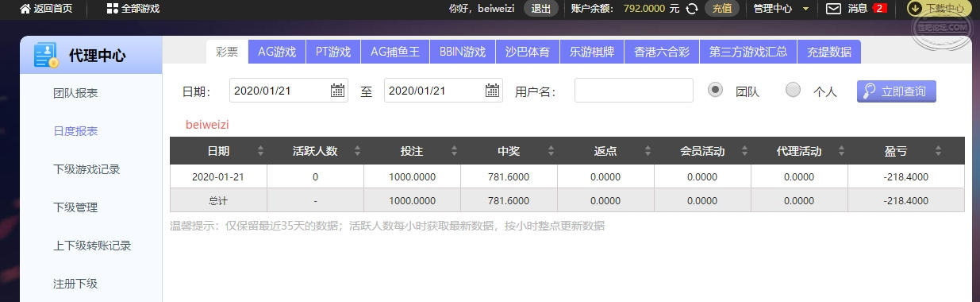The width and height of the screenshot is (980, 302).
Task: Click the 退出 logout button
Action: [541, 9]
